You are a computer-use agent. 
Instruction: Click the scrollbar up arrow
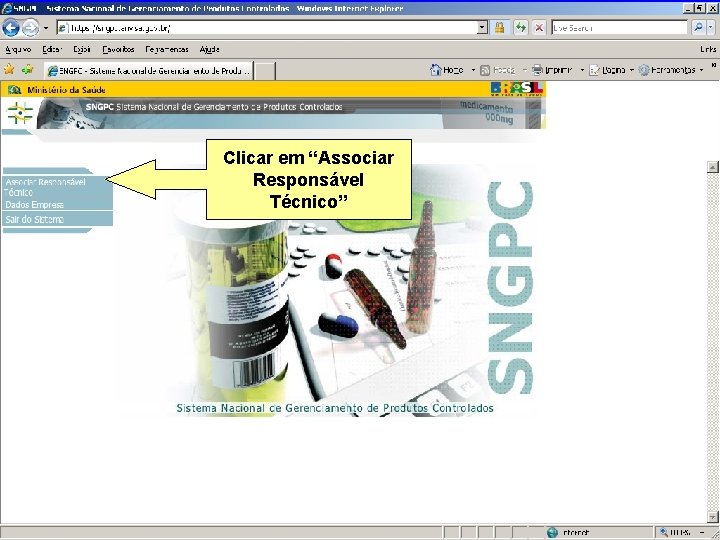pyautogui.click(x=713, y=167)
